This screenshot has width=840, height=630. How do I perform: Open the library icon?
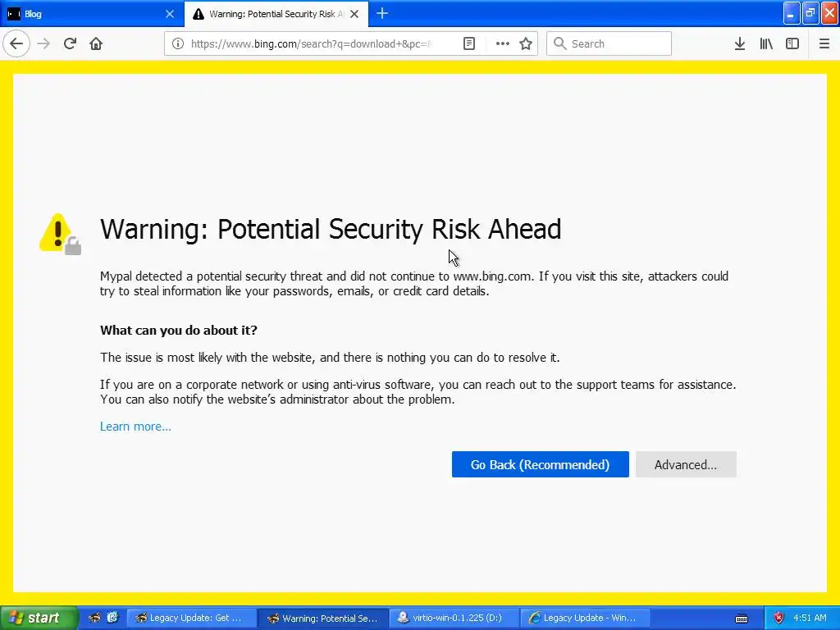(766, 44)
